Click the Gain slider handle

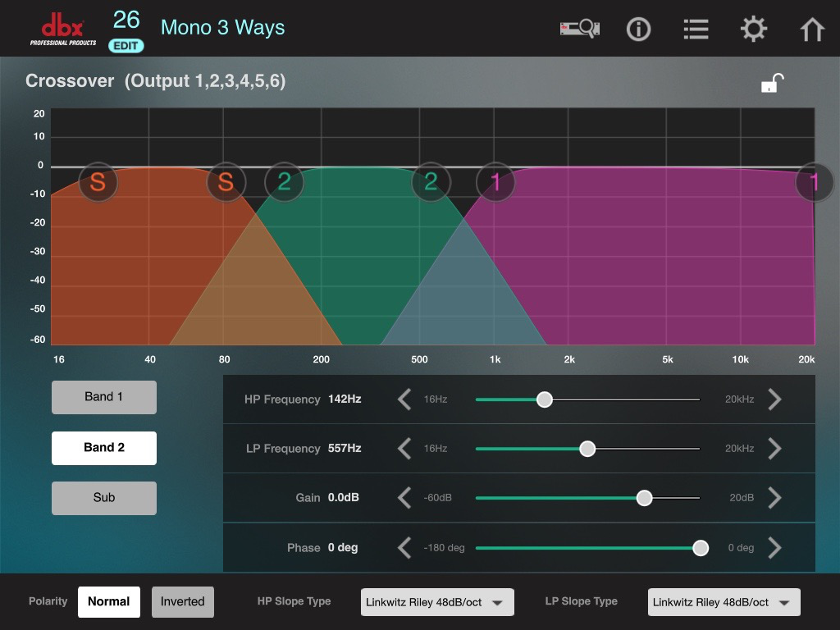coord(644,498)
